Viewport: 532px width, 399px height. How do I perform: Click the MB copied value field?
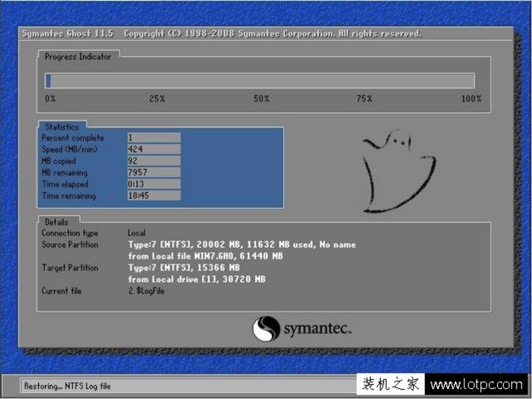point(154,161)
